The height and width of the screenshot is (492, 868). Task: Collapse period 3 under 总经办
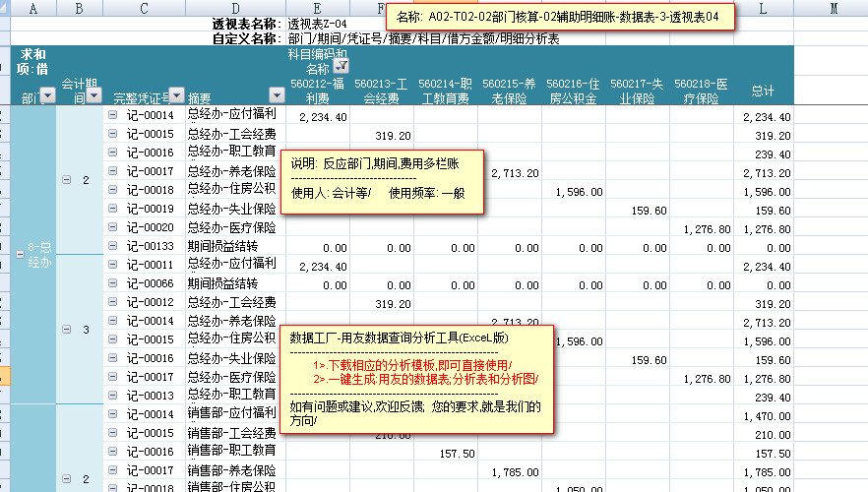tap(67, 330)
